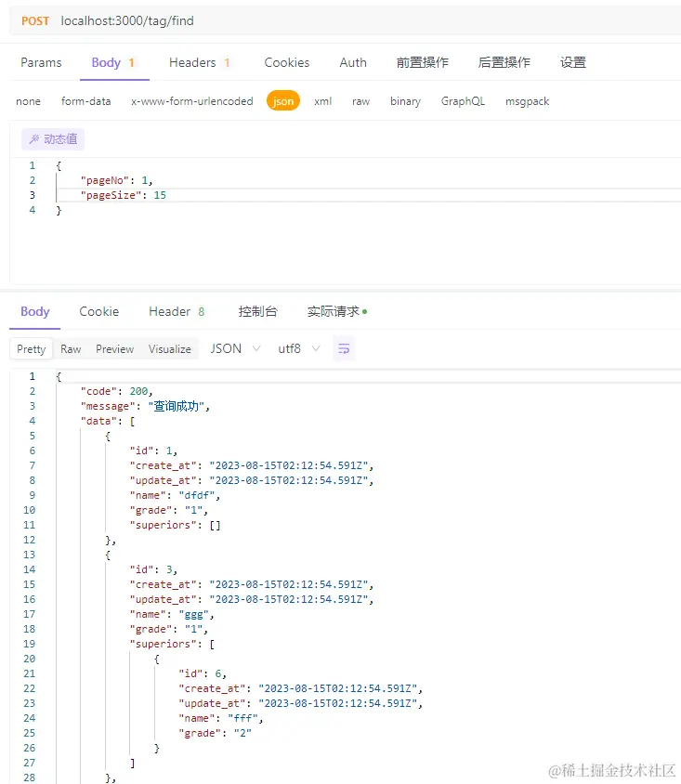Click response line number 19
The width and height of the screenshot is (681, 784).
point(30,644)
